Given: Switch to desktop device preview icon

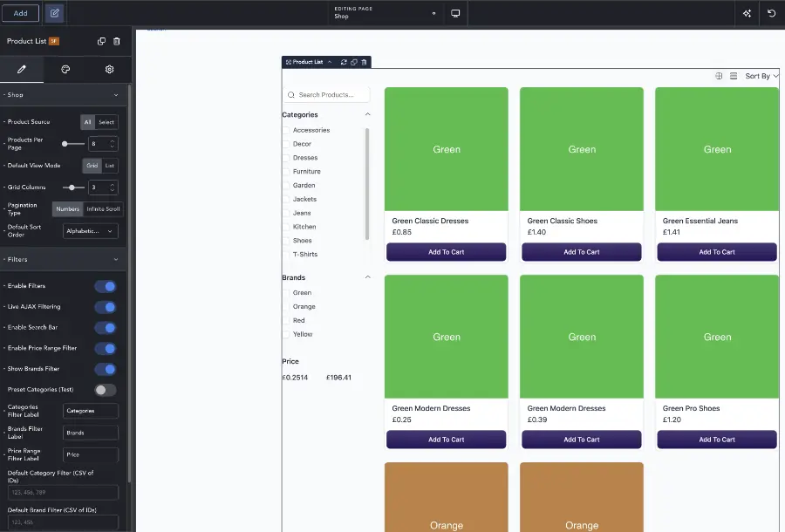Looking at the screenshot, I should click(455, 13).
